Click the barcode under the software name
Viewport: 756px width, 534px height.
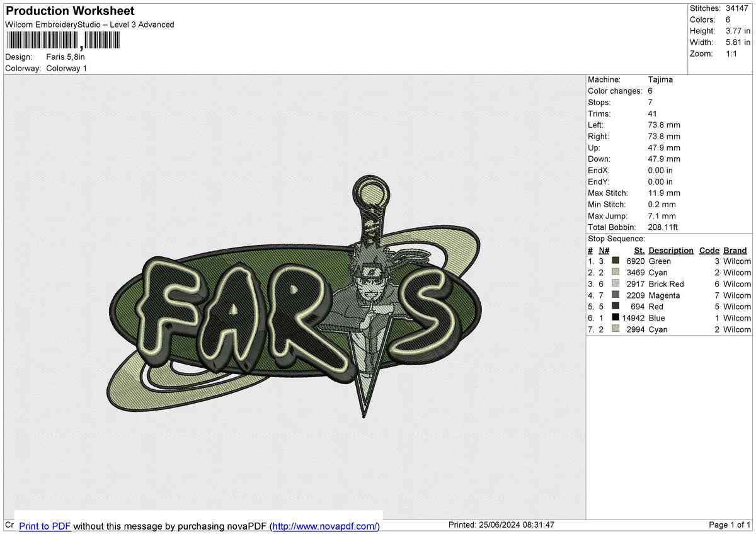[x=62, y=40]
